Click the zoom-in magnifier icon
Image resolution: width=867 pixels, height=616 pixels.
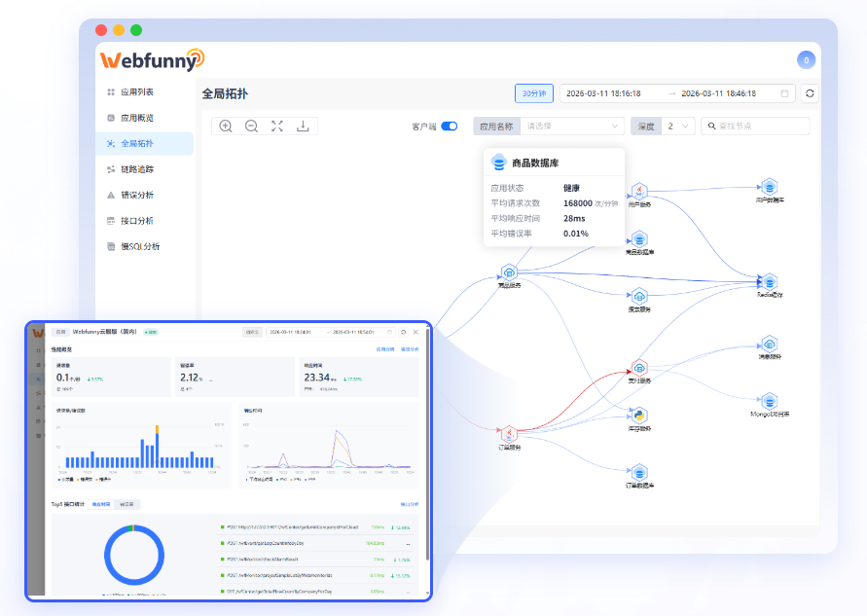click(226, 126)
